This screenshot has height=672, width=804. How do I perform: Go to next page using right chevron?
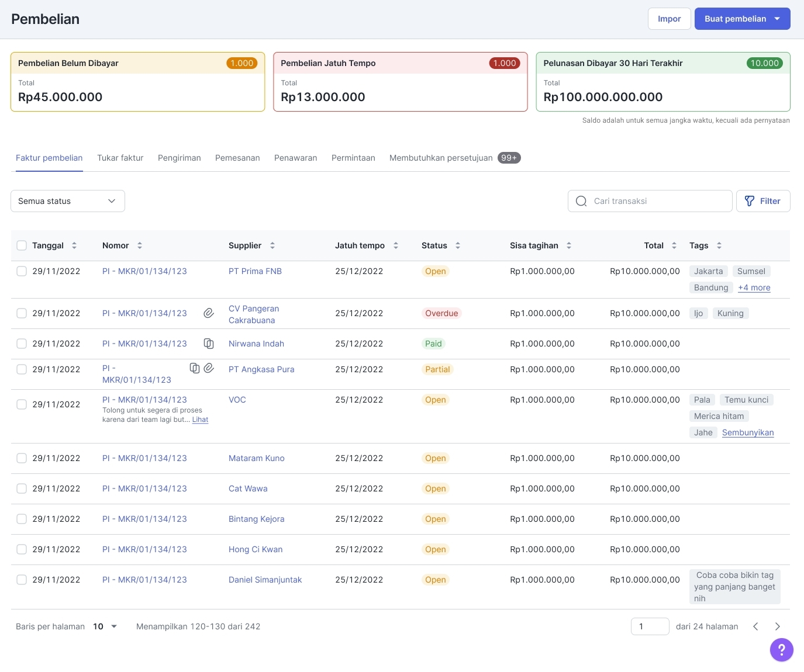pyautogui.click(x=777, y=626)
